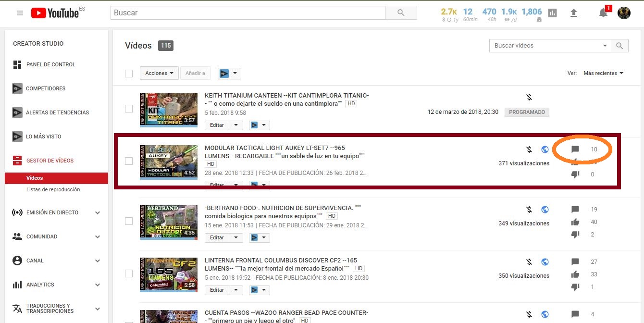Image resolution: width=644 pixels, height=323 pixels.
Task: Click the Canal account icon
Action: 17,261
